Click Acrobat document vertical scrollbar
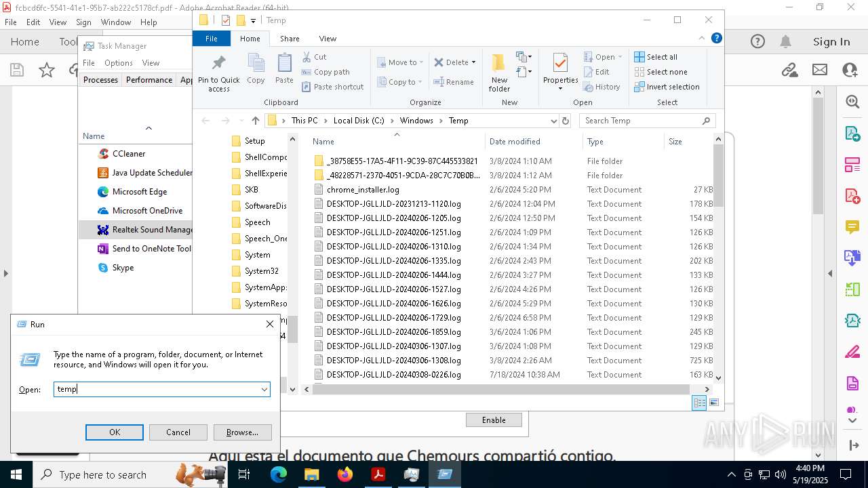The width and height of the screenshot is (868, 488). pos(818,156)
